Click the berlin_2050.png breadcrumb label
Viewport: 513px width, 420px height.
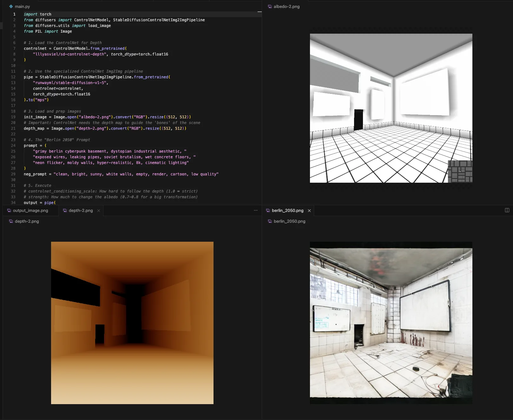pyautogui.click(x=289, y=221)
